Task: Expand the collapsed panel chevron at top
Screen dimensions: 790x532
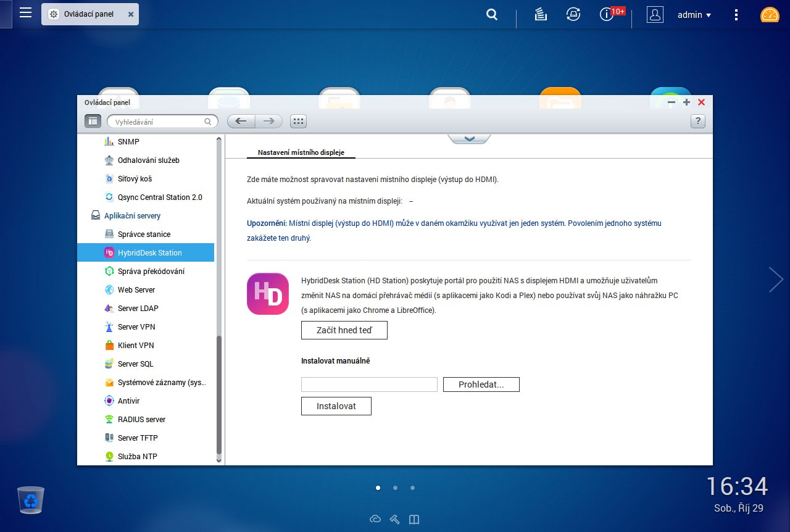Action: click(469, 139)
